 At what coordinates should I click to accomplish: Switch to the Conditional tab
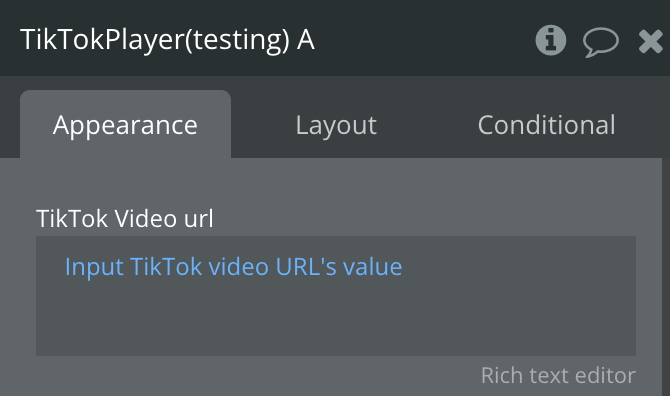(547, 125)
